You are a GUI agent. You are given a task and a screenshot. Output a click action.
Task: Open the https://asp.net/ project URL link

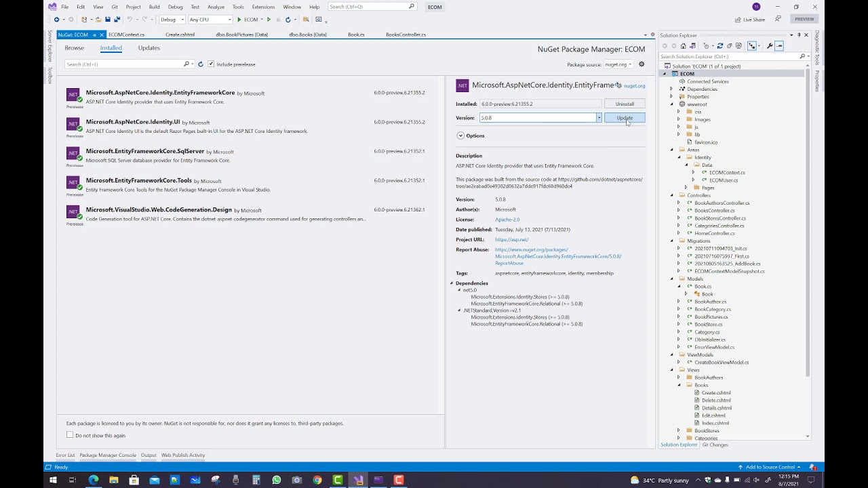point(512,239)
